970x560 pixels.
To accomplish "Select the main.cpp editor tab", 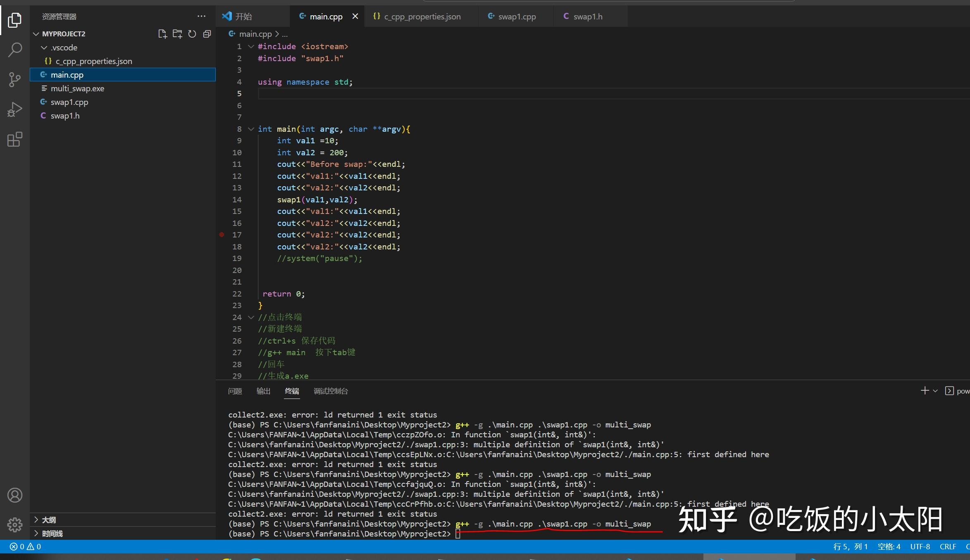I will point(326,17).
